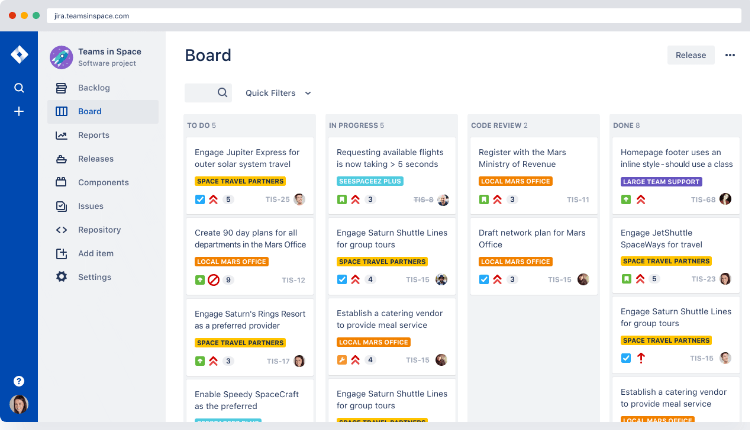Screen dimensions: 750x430
Task: Click the plus create icon
Action: pyautogui.click(x=19, y=111)
